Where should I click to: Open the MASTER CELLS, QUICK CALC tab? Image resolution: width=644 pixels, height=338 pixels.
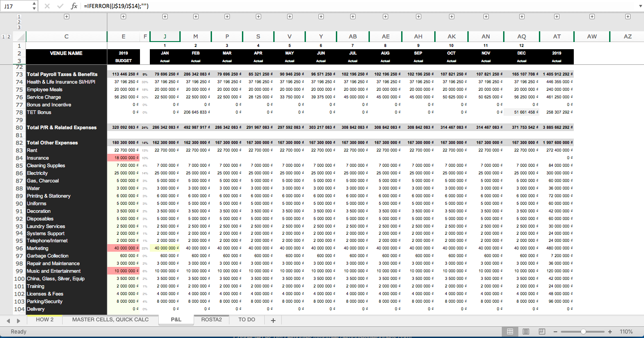110,319
